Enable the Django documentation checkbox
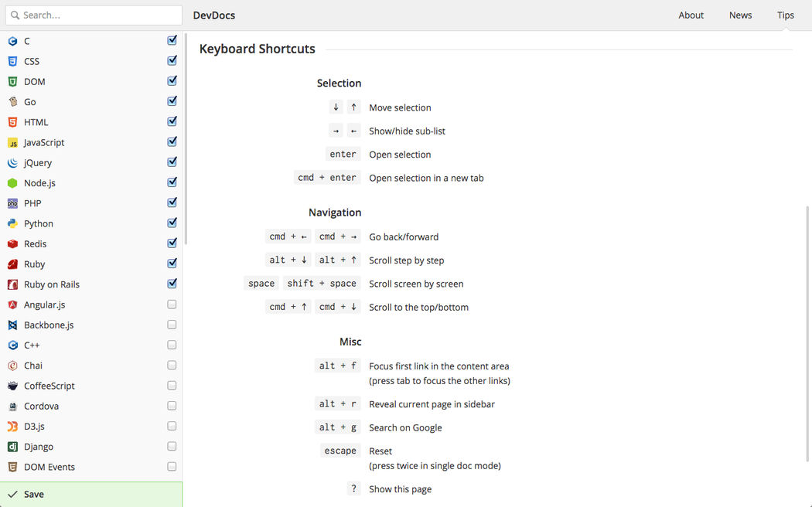Screen dimensions: 812x507 click(x=172, y=447)
